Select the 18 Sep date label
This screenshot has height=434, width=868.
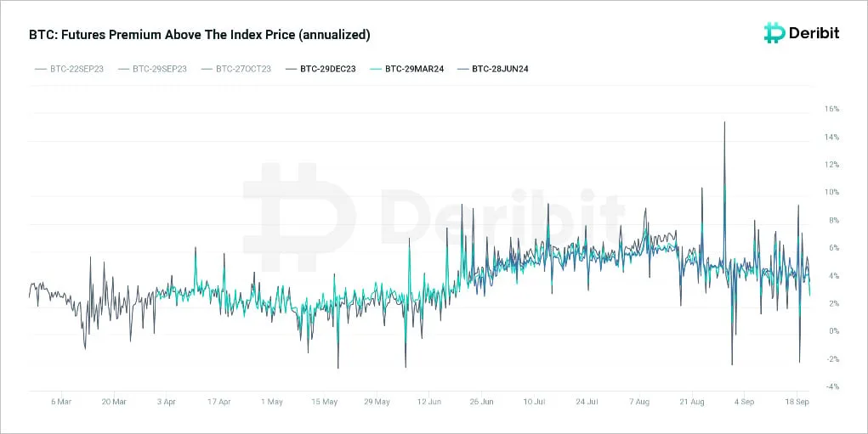[797, 402]
